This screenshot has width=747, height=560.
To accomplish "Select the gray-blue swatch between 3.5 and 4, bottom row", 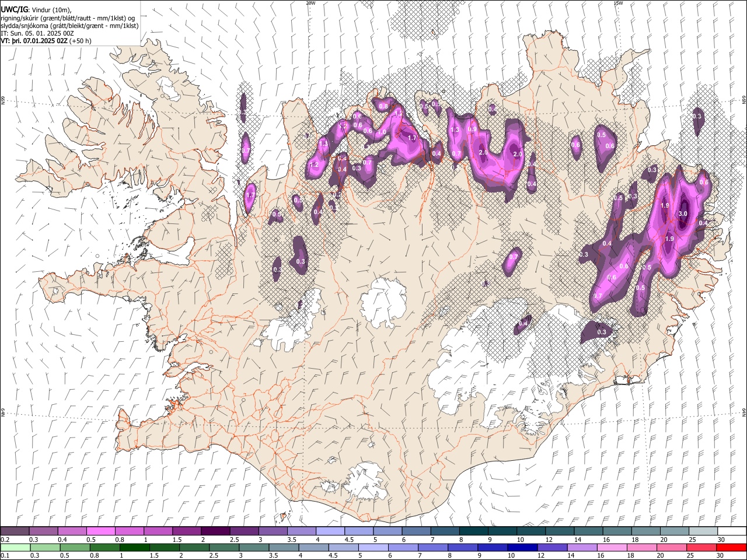I will pos(284,547).
